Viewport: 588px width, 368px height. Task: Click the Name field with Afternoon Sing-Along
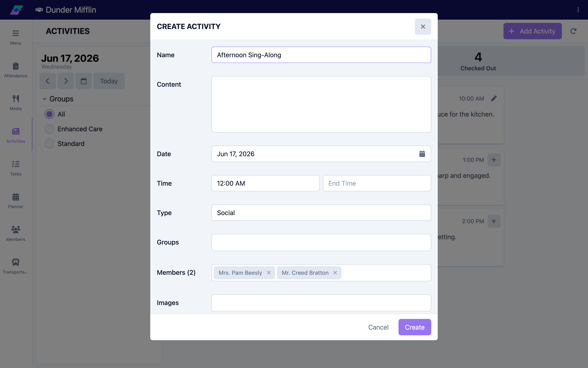tap(321, 55)
